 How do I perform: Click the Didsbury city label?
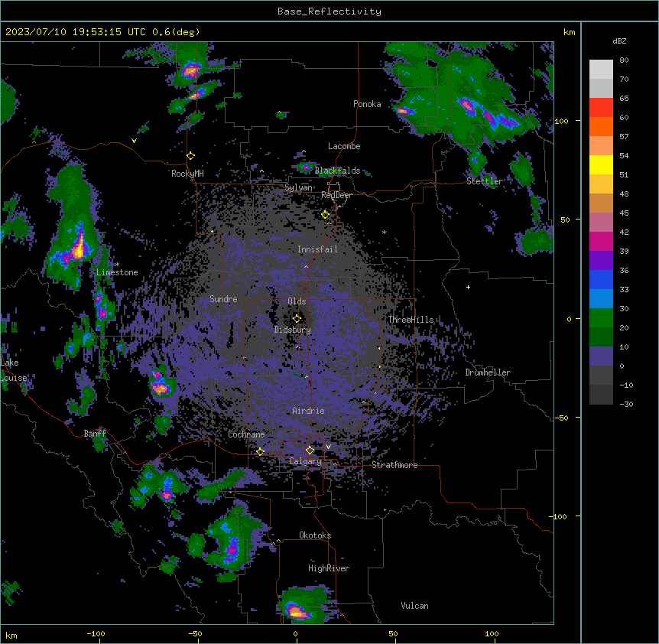click(293, 330)
